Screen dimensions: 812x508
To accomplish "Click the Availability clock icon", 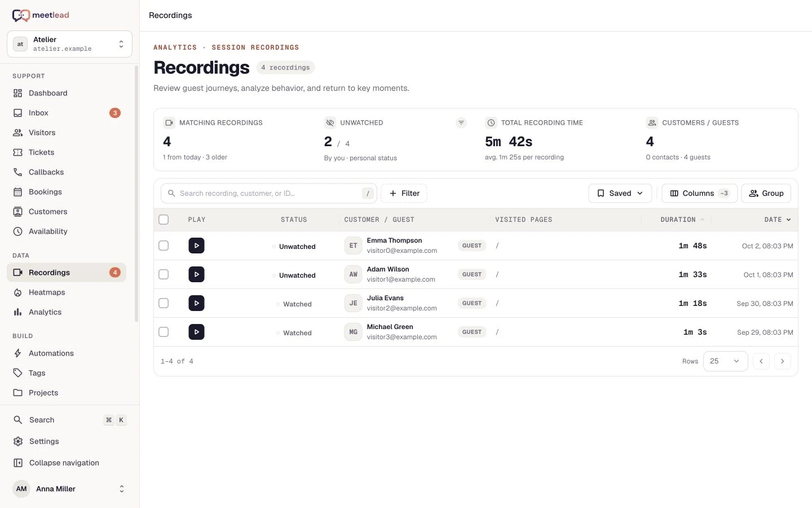I will 18,231.
